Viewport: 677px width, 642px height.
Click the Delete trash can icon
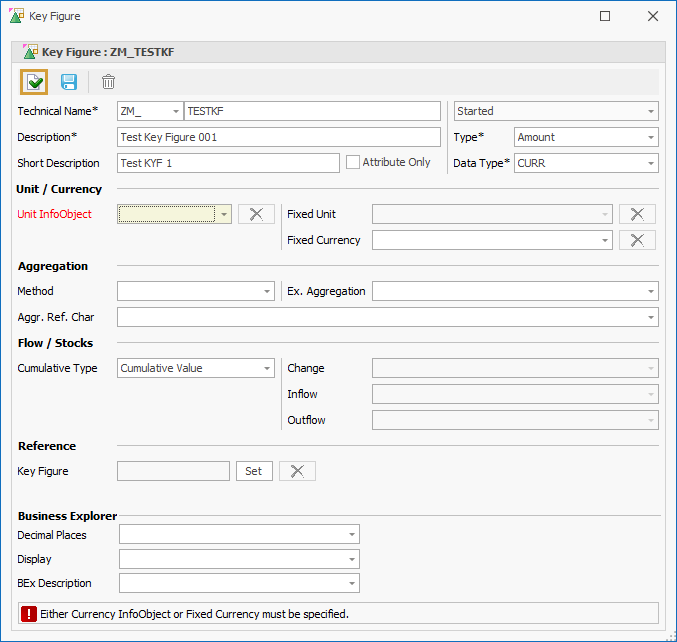click(x=108, y=82)
